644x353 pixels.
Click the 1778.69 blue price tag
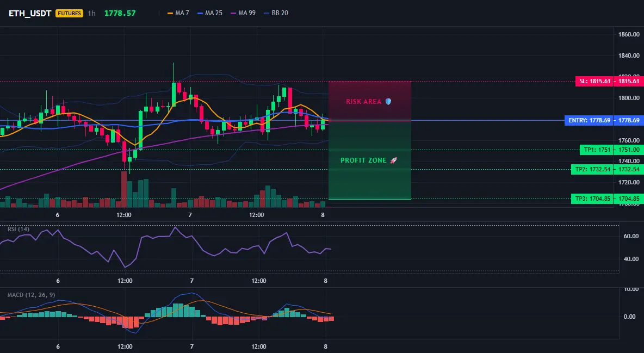pos(629,120)
